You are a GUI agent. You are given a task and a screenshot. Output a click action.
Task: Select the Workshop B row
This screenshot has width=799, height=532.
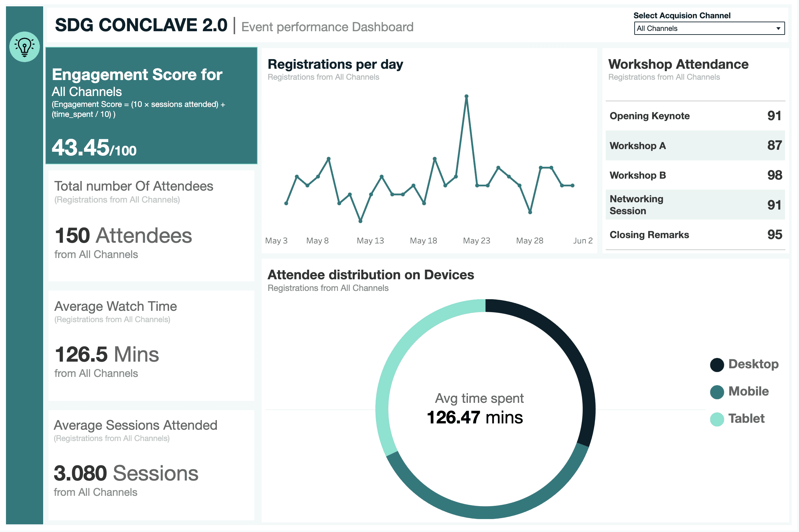click(695, 175)
